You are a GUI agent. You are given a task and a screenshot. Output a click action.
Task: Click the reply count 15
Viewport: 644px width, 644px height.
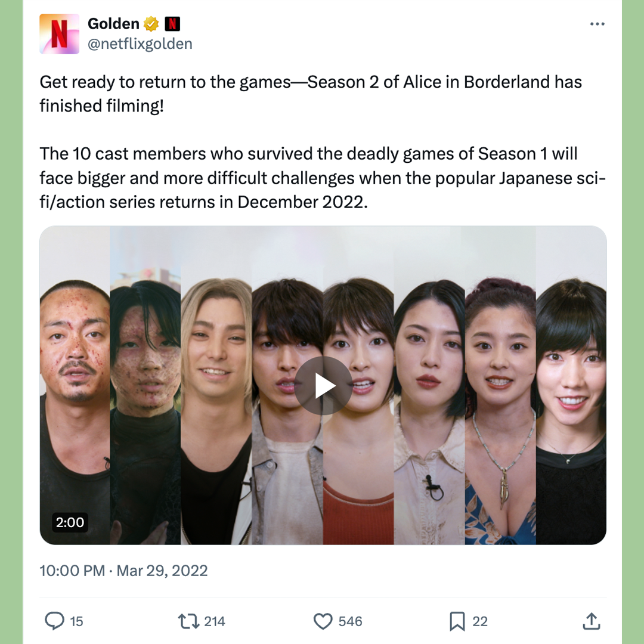pos(76,621)
